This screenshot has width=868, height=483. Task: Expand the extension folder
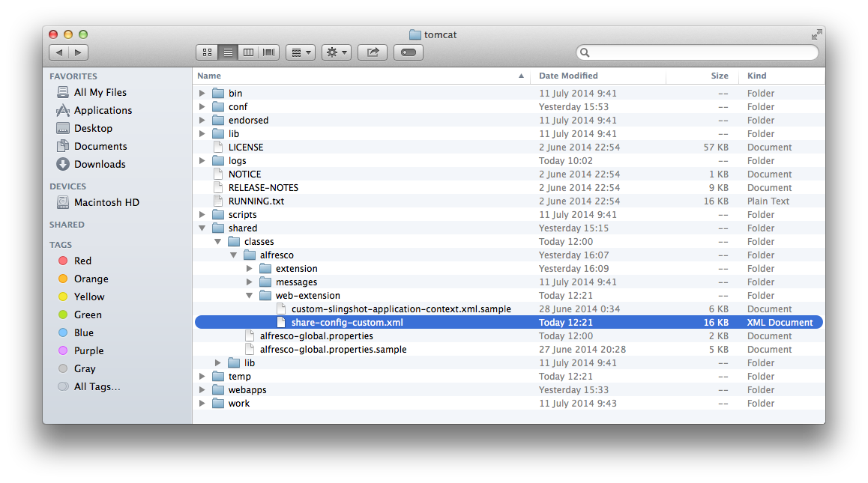click(249, 269)
